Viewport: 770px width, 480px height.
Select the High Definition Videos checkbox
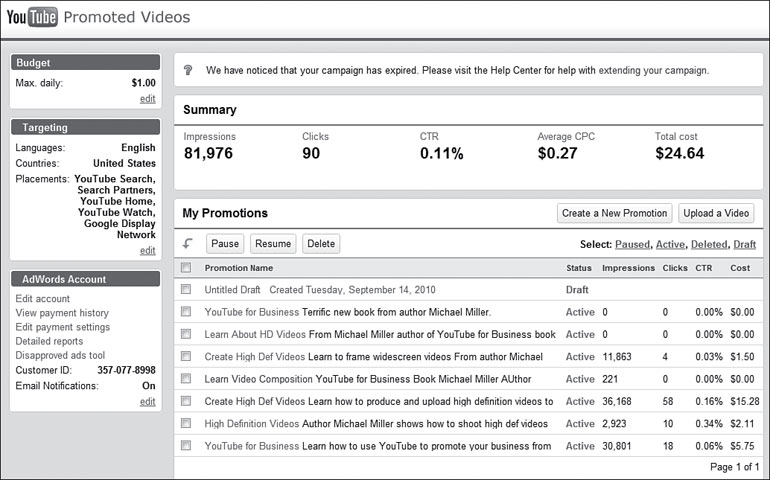186,423
